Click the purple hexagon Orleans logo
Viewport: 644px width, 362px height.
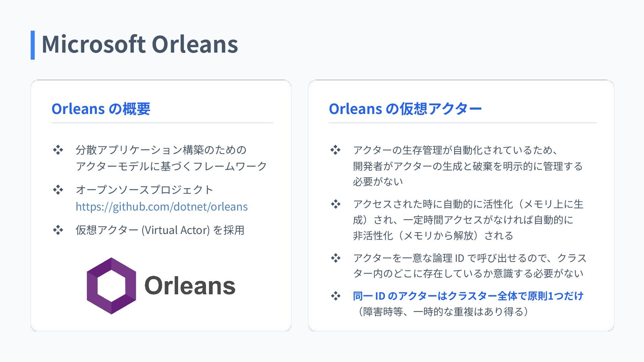coord(111,286)
